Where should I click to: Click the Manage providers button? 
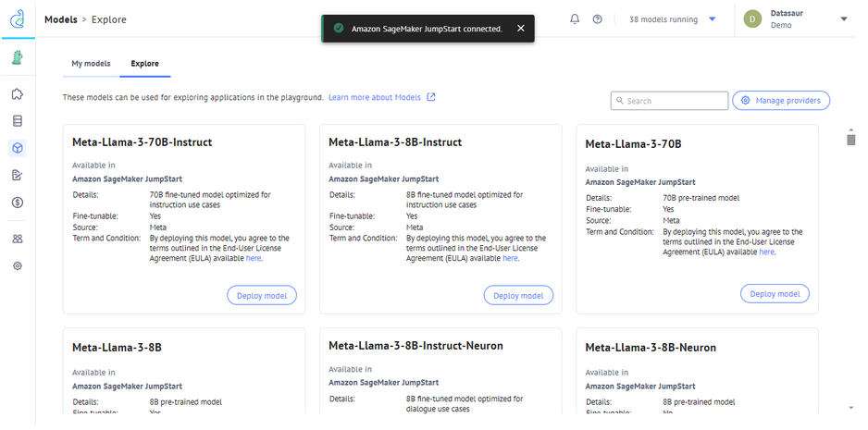click(x=781, y=101)
